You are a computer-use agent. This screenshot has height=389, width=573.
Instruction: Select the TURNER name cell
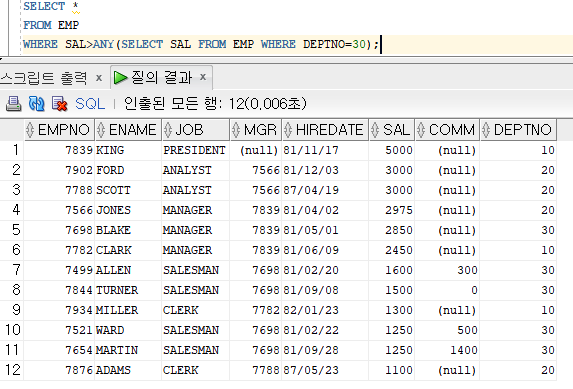(x=128, y=290)
